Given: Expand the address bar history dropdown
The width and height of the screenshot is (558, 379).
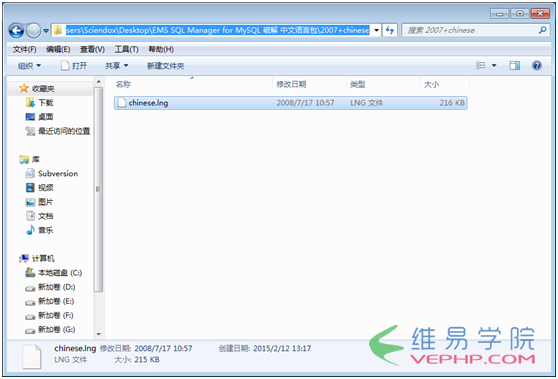Looking at the screenshot, I should tap(377, 30).
